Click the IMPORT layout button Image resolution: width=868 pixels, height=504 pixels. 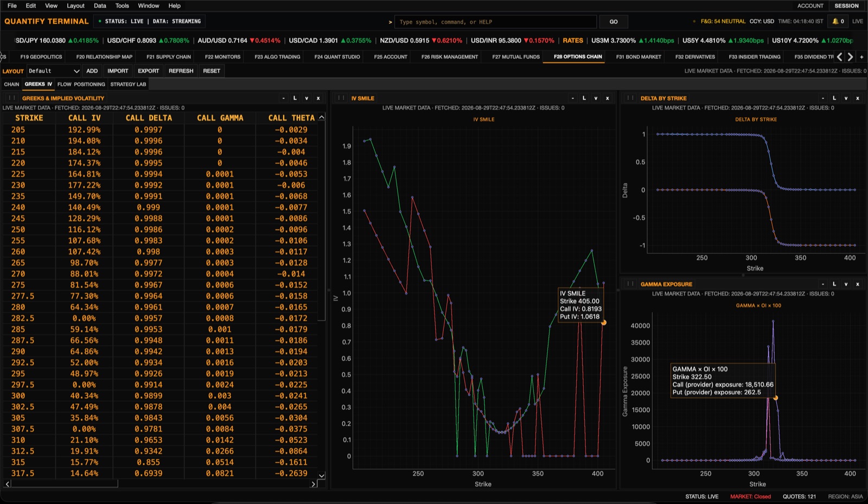coord(118,71)
